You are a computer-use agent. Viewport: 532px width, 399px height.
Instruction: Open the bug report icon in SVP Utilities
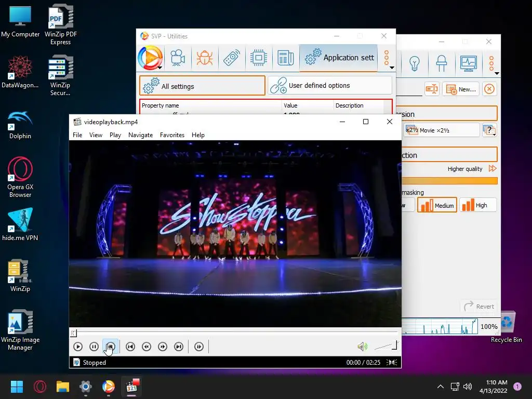pos(205,58)
